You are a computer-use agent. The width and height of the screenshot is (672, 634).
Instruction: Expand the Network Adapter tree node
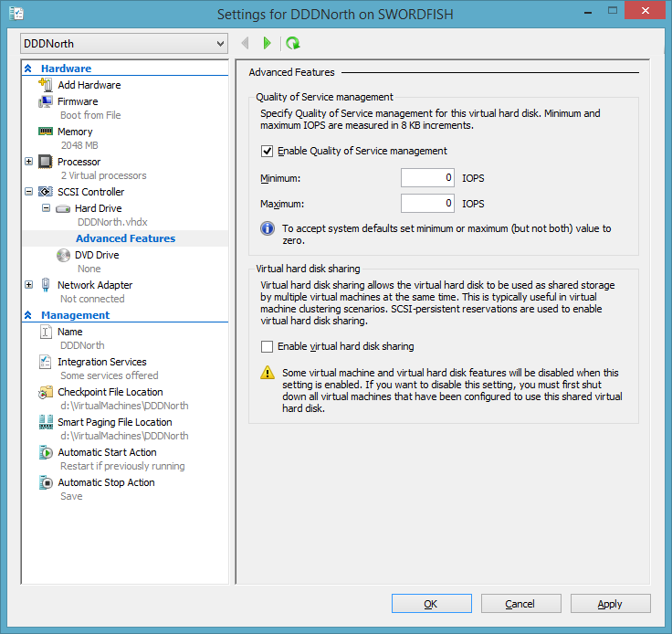coord(28,285)
